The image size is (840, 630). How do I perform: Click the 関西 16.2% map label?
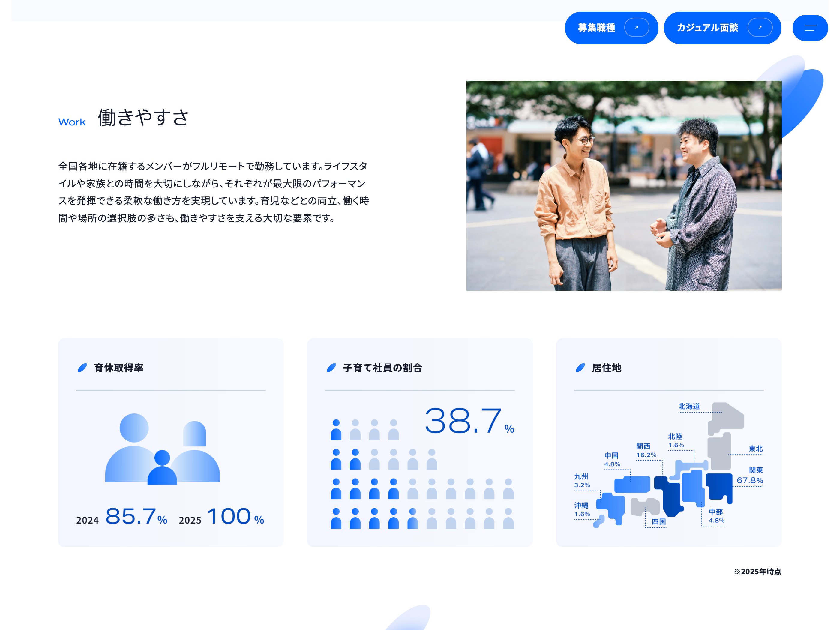click(646, 450)
